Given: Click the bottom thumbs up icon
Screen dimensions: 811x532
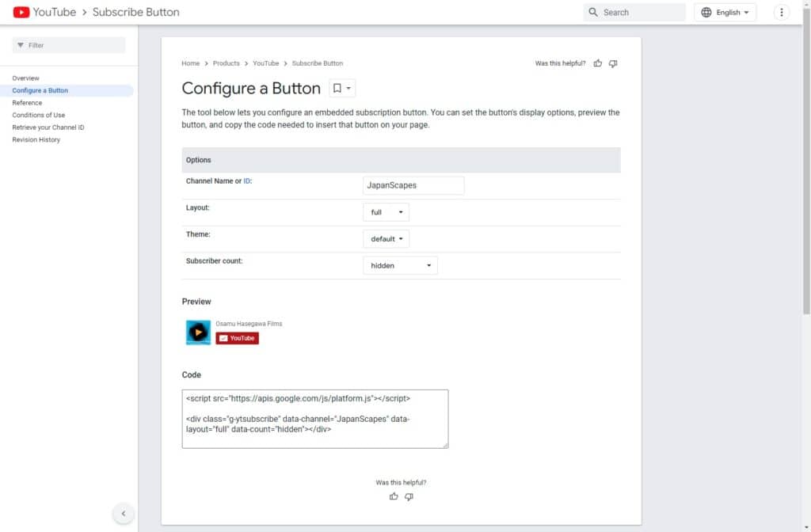Looking at the screenshot, I should click(x=394, y=496).
